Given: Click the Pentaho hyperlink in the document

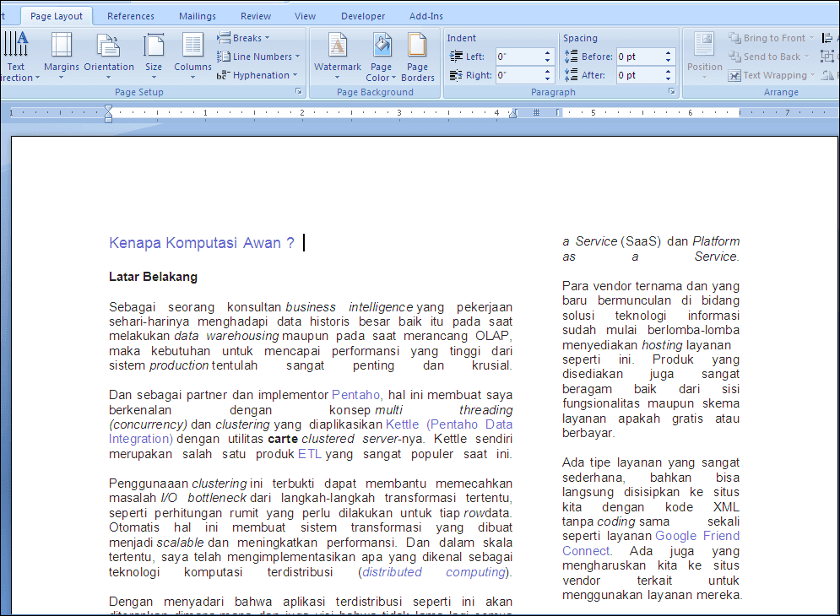Looking at the screenshot, I should pos(355,394).
